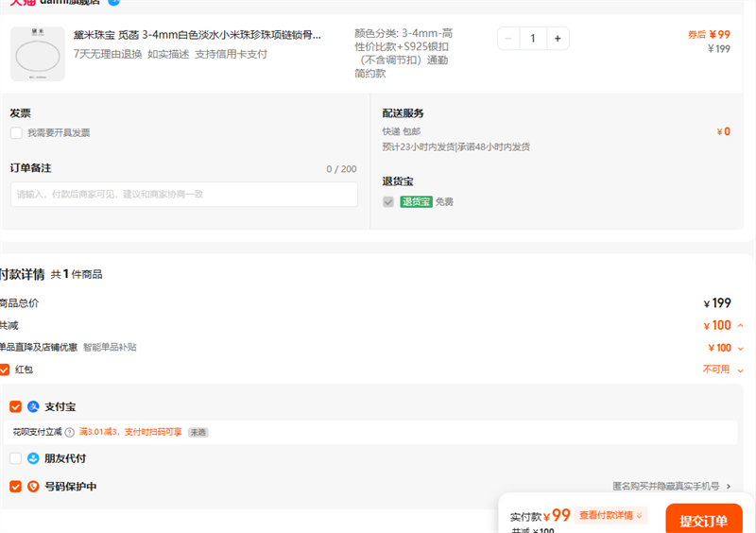Open 查看付款详情 payment details

(611, 515)
